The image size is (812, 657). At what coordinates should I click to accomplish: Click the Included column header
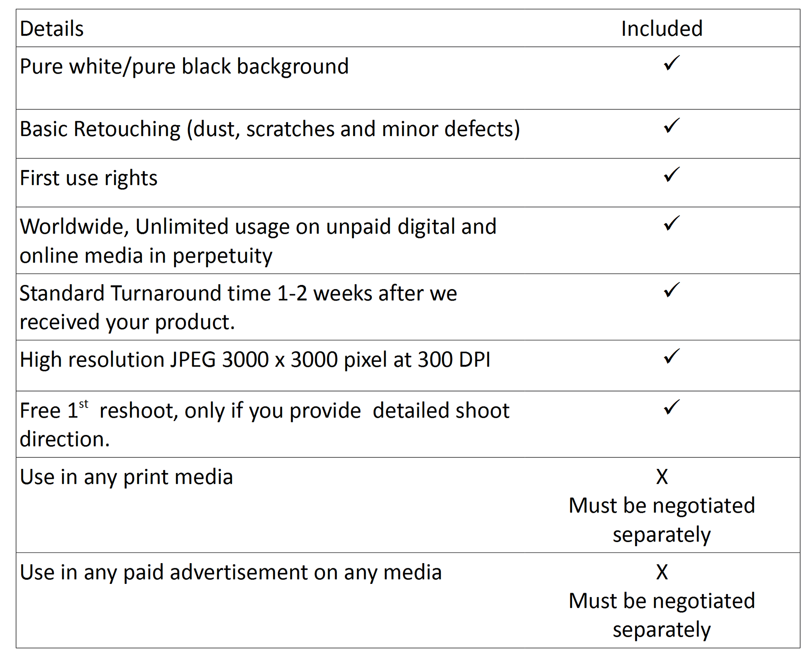pyautogui.click(x=662, y=29)
